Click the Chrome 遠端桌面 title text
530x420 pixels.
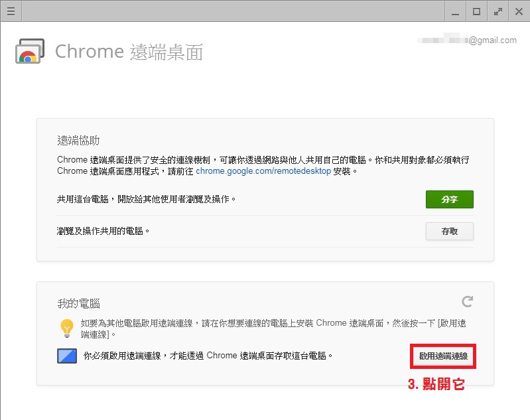(129, 52)
